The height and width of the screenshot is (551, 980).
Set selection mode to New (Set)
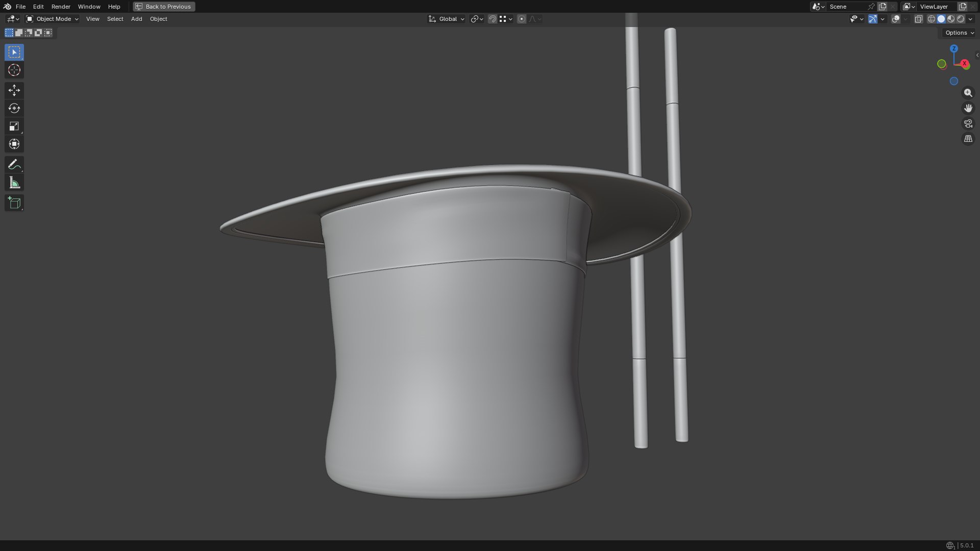coord(9,33)
